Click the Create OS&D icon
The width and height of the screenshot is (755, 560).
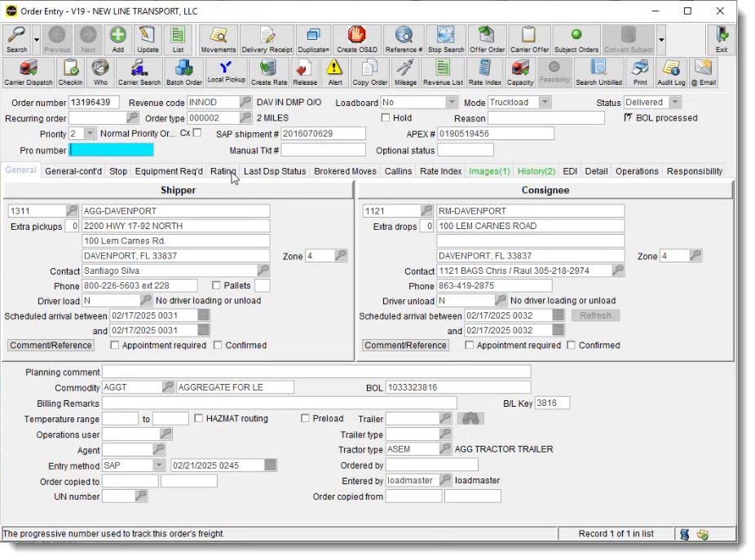pyautogui.click(x=358, y=38)
